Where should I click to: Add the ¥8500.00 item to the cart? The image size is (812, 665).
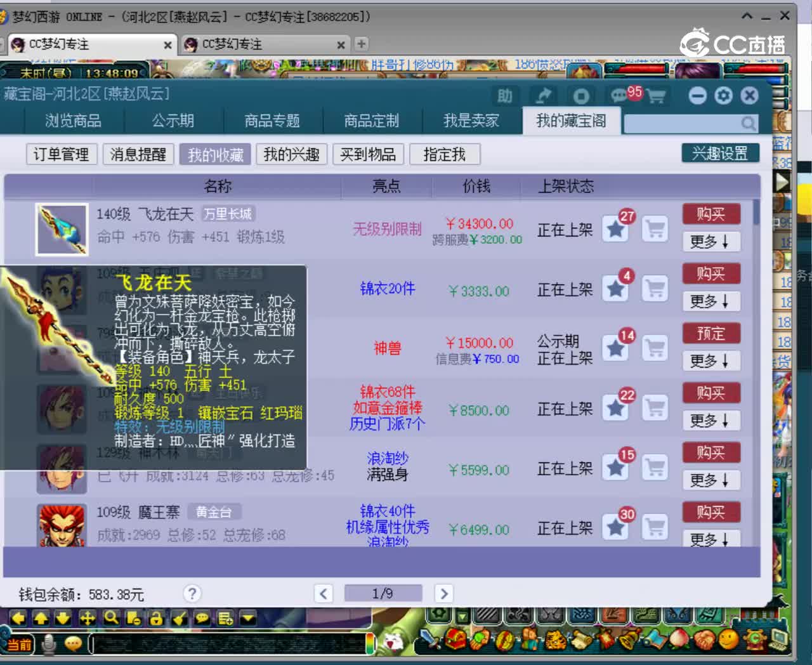[x=655, y=407]
